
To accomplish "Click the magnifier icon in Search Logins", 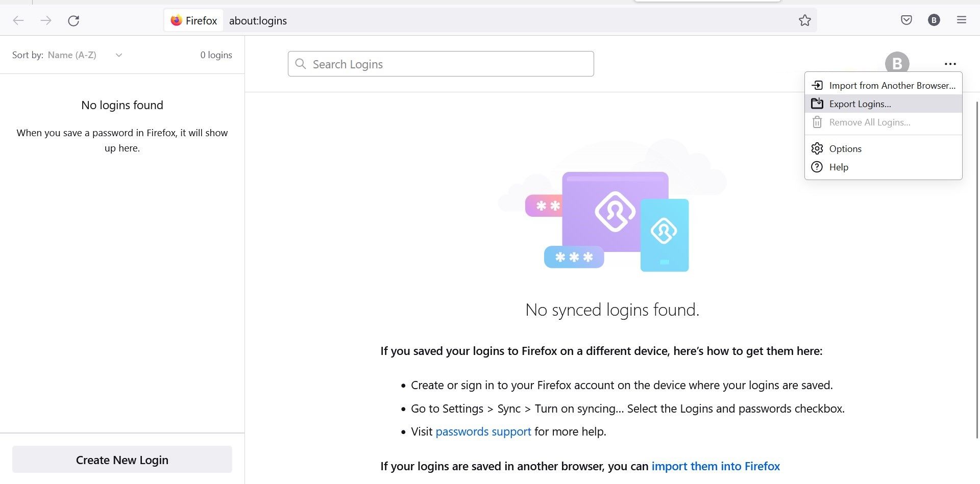I will pyautogui.click(x=300, y=64).
